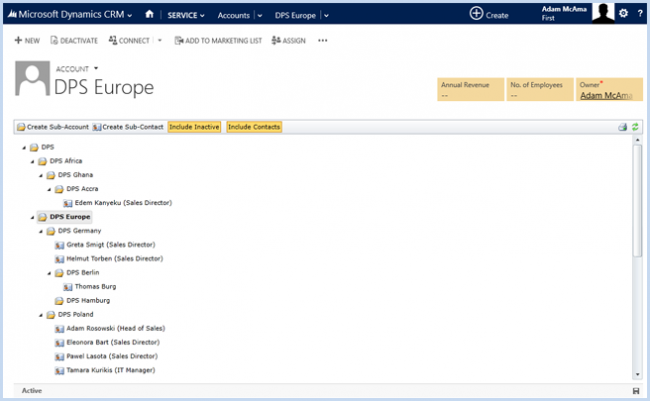Click the DPS Europe breadcrumb
Viewport: 650px width, 401px height.
[x=295, y=15]
